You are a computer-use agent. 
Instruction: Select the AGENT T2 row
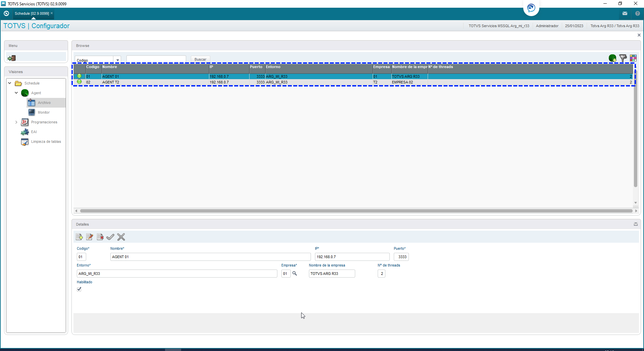tap(353, 82)
